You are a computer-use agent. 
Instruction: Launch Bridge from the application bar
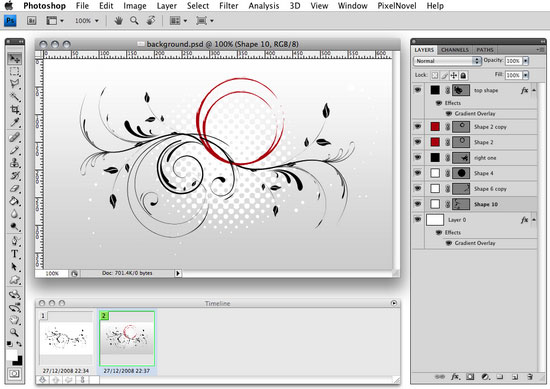coord(32,21)
